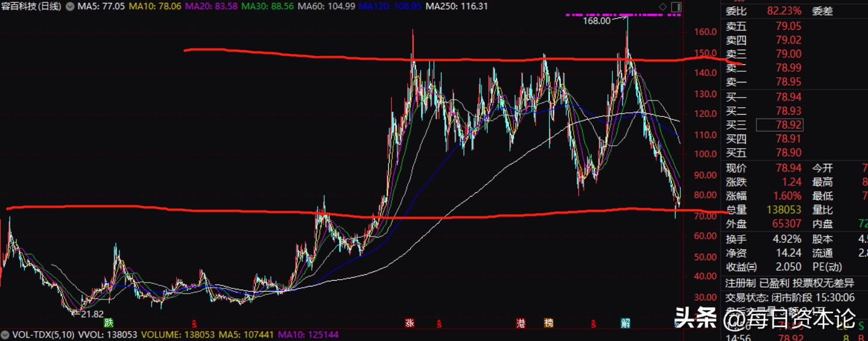Select the 容百科技(日线) chart title
868x341 pixels.
point(32,6)
